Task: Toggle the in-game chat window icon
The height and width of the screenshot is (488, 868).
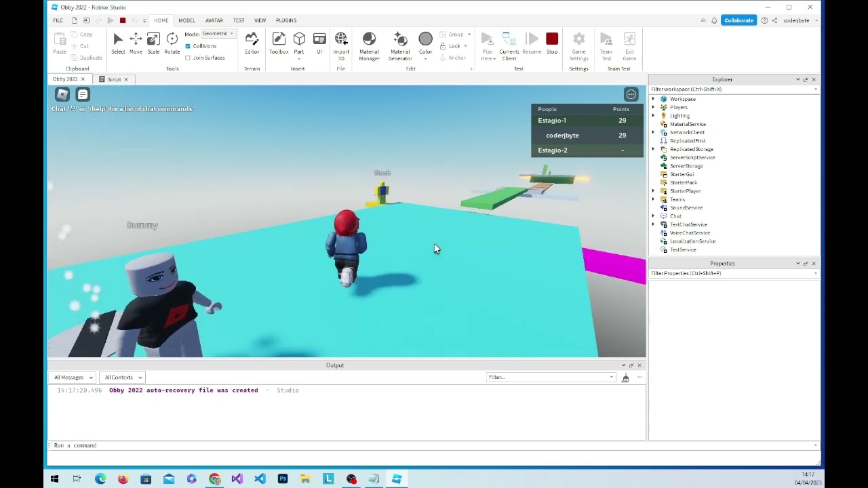Action: [83, 94]
